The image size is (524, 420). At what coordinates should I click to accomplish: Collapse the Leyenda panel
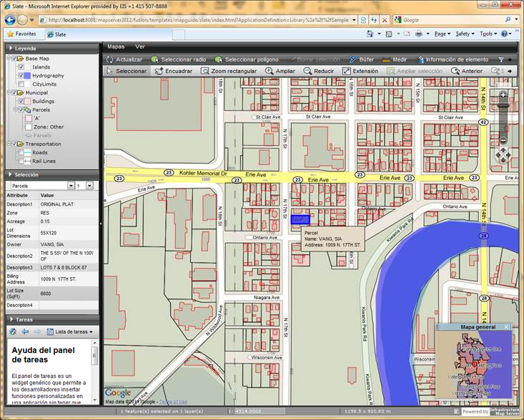coord(11,48)
